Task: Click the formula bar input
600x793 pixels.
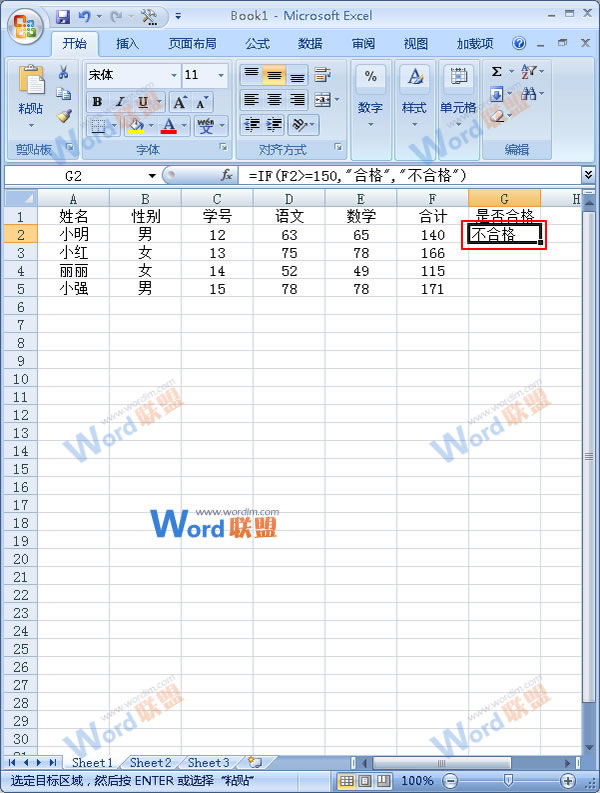Action: coord(410,175)
